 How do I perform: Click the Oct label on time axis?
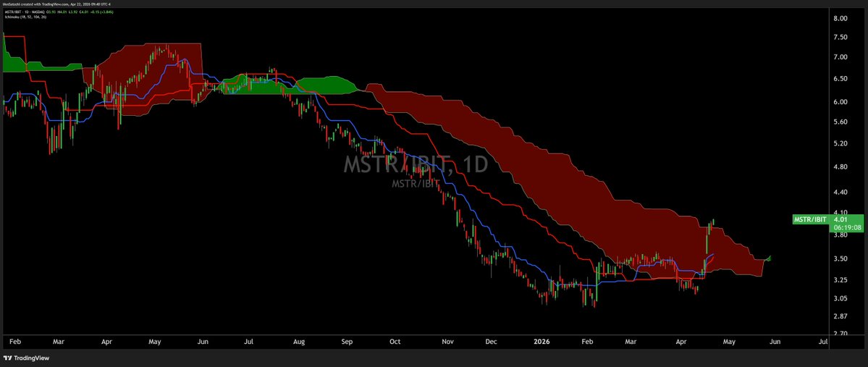click(395, 342)
